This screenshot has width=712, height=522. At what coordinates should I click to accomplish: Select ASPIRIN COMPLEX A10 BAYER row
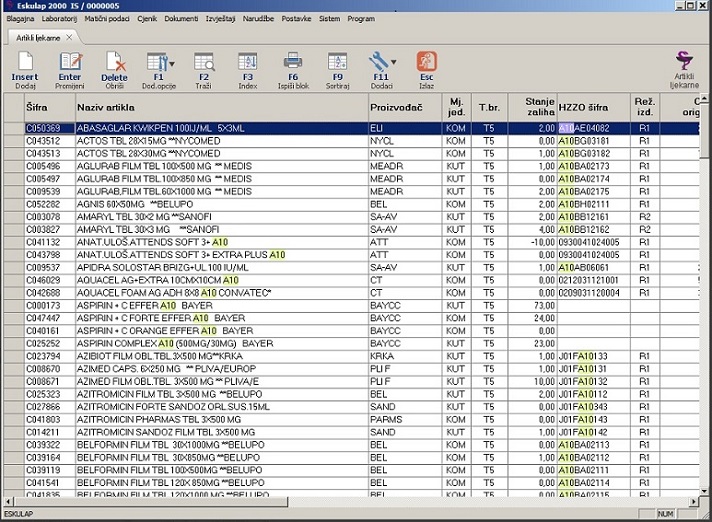351,344
